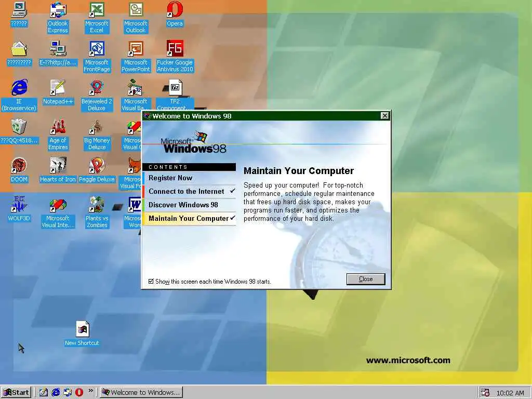Select the recycle bin icon labeled QQ:4518
Image resolution: width=532 pixels, height=399 pixels.
click(19, 131)
